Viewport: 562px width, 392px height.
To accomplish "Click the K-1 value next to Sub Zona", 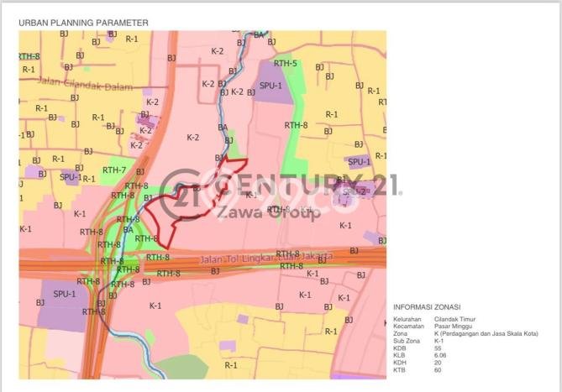I will point(439,341).
